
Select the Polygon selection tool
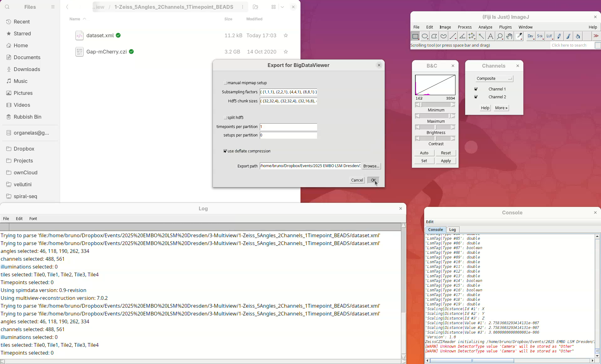pyautogui.click(x=434, y=36)
